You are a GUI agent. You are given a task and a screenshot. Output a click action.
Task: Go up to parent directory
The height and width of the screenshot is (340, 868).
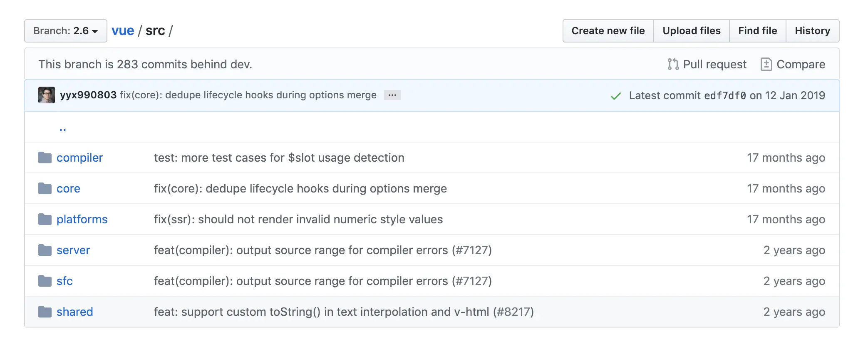pyautogui.click(x=63, y=128)
